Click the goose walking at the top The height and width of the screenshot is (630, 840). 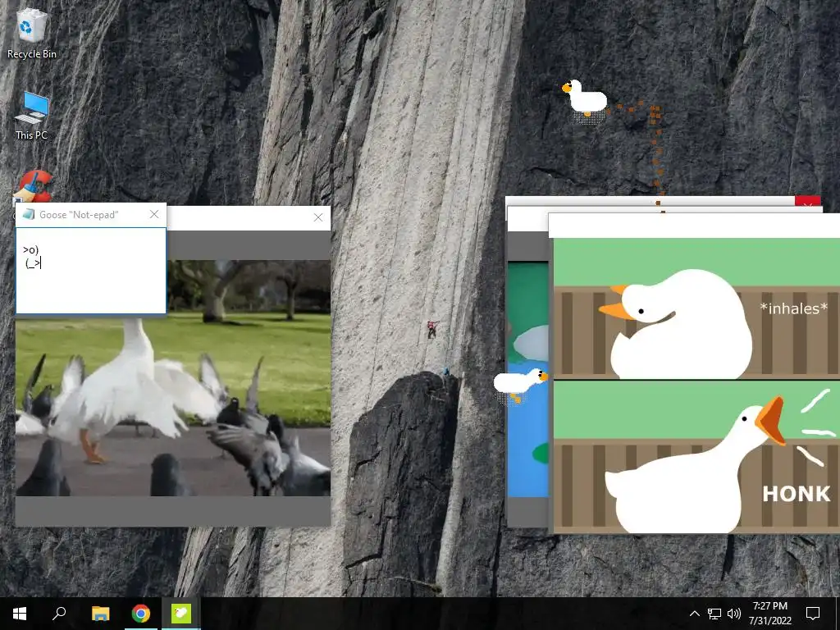tap(584, 99)
